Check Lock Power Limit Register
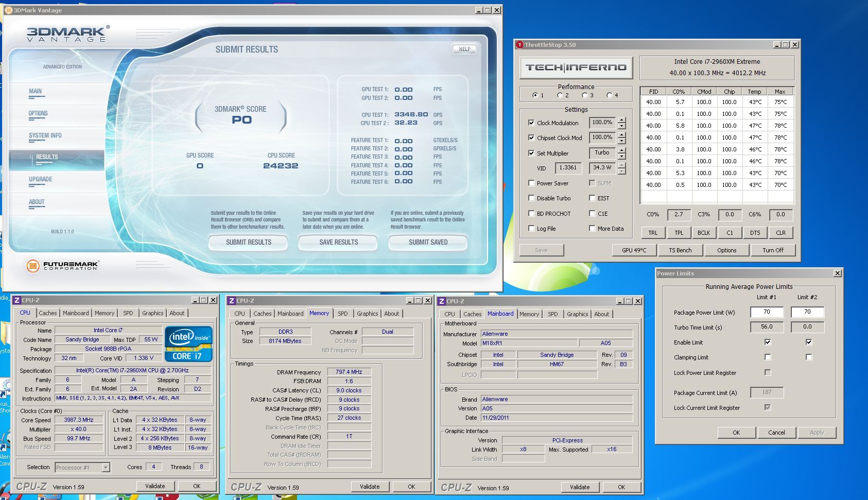Image resolution: width=868 pixels, height=500 pixels. (768, 373)
